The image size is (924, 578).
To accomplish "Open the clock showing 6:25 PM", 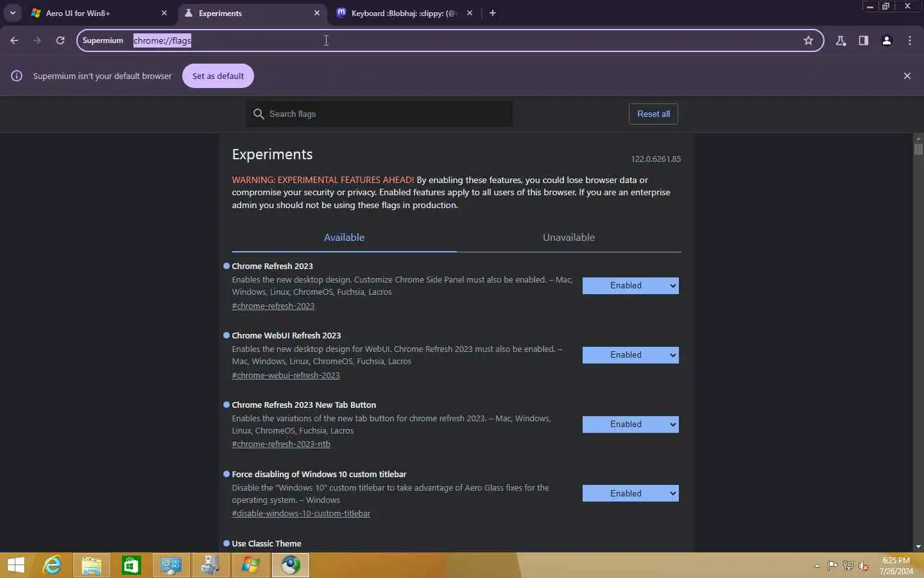I will coord(896,566).
